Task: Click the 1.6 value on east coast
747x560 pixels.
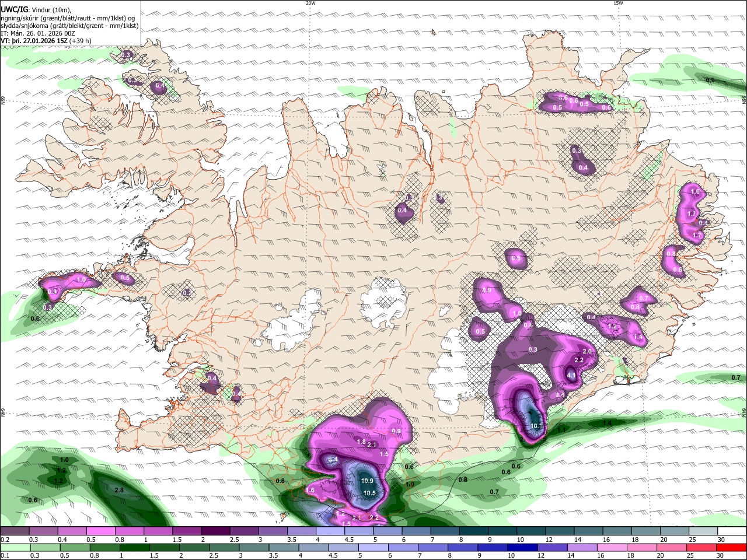Action: coord(694,191)
